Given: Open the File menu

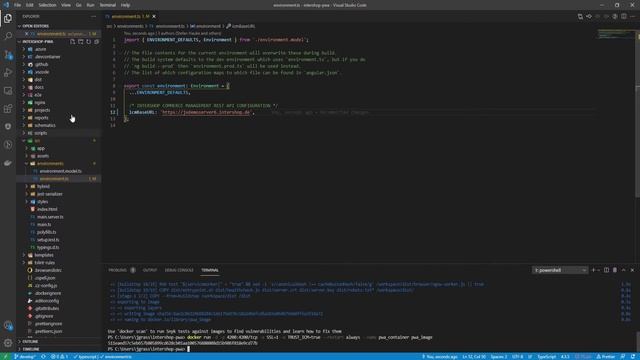Looking at the screenshot, I should [18, 5].
